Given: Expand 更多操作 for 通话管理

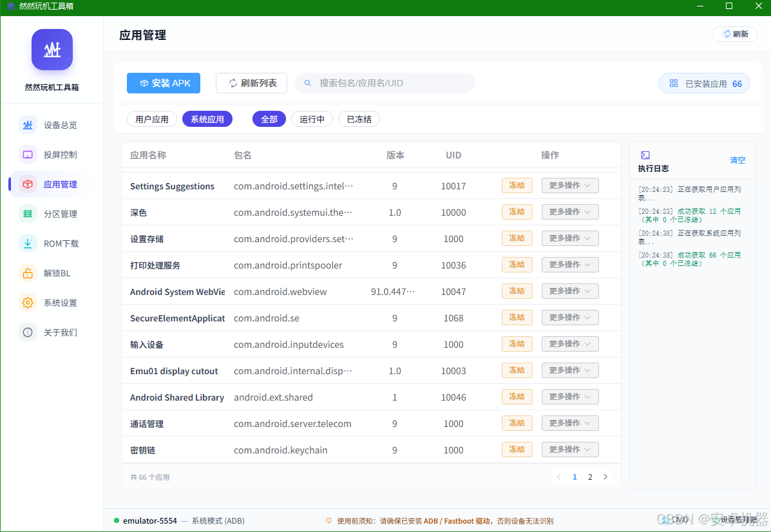Looking at the screenshot, I should (x=570, y=423).
